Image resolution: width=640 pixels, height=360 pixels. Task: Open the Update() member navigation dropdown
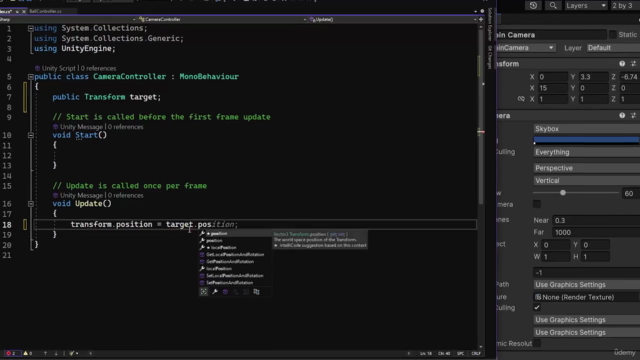(394, 19)
